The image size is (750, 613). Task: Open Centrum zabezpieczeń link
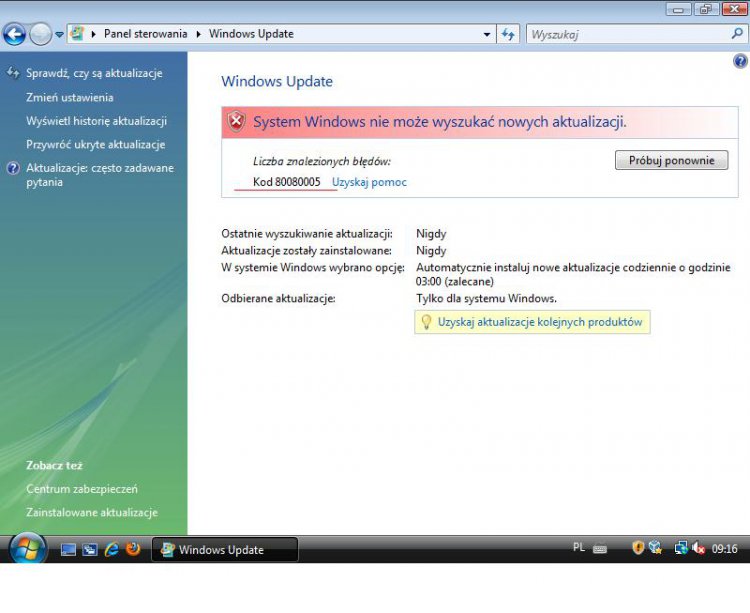coord(82,489)
